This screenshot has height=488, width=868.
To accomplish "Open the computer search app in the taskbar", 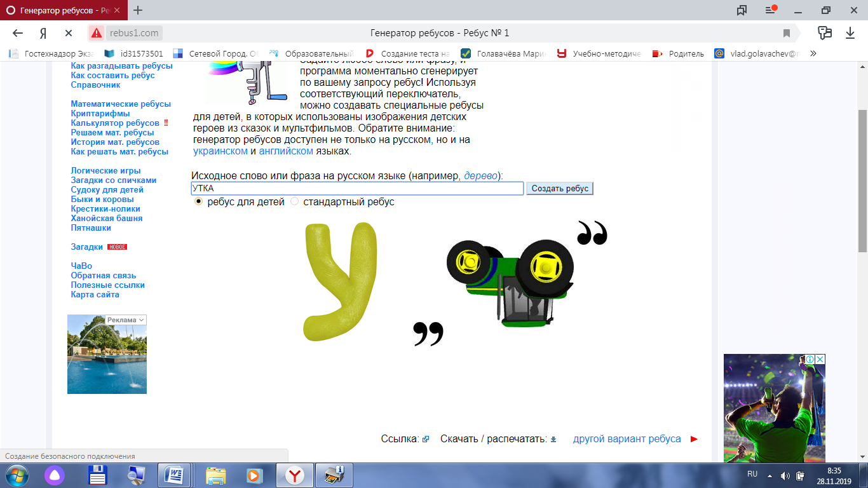I will click(x=135, y=475).
